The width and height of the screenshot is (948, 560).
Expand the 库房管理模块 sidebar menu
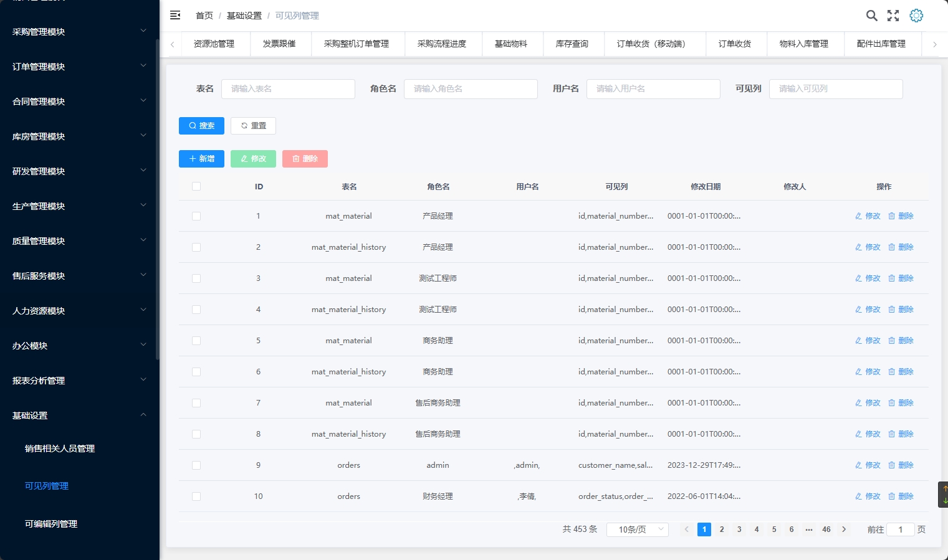[x=80, y=136]
